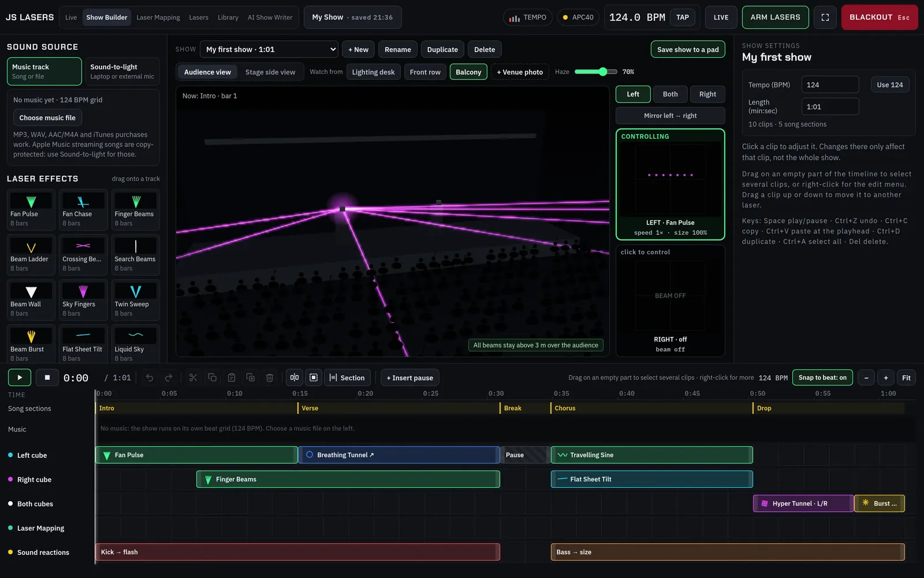Click the duplicate clip icon
924x578 pixels.
click(250, 377)
